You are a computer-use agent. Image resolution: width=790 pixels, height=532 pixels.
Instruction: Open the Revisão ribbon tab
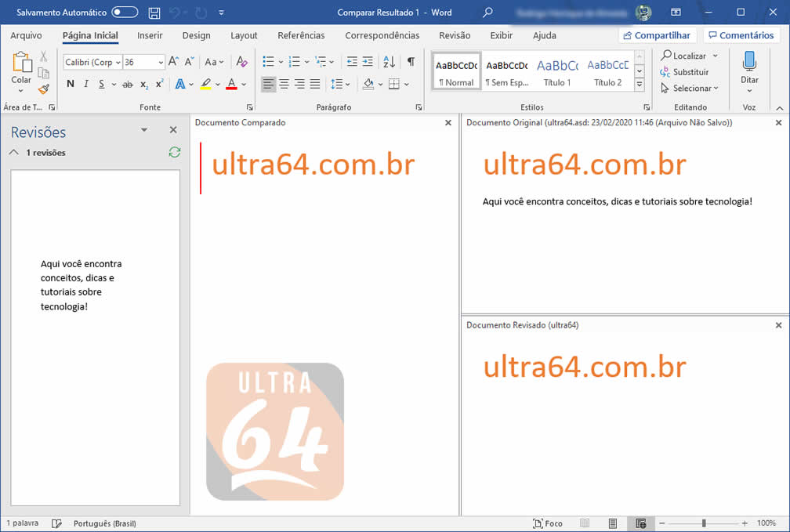(x=455, y=35)
